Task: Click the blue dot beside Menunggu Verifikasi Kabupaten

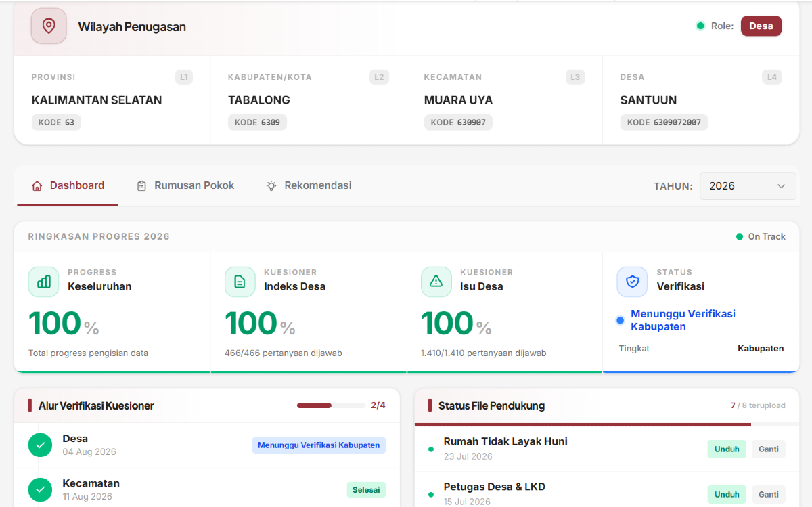Action: [620, 320]
